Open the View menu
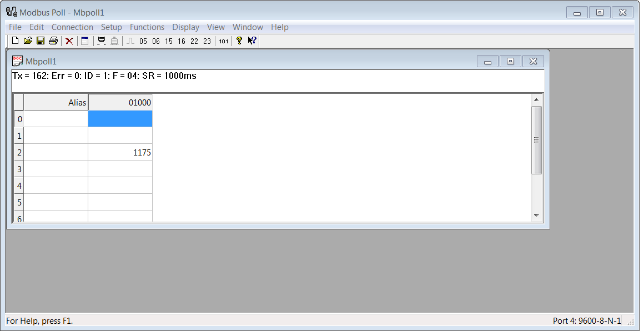Screen dimensions: 644x331 [x=215, y=27]
